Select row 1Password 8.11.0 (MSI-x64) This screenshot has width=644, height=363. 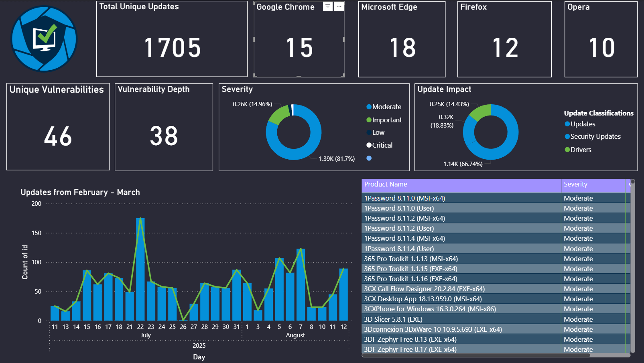pos(496,198)
